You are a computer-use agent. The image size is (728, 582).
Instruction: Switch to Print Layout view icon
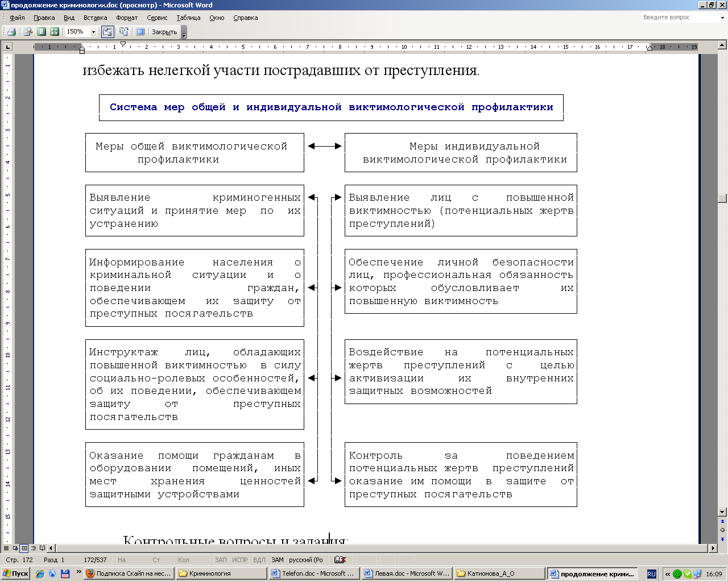pos(24,548)
